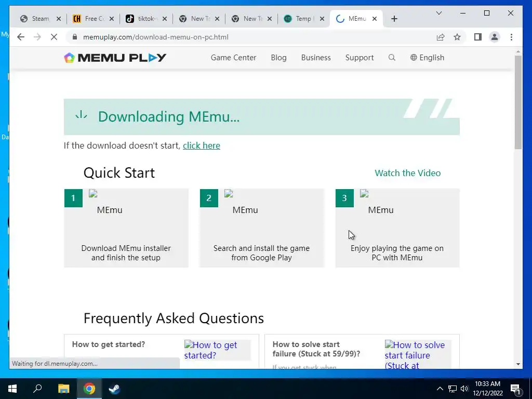Open the site search magnifier icon

coord(392,58)
